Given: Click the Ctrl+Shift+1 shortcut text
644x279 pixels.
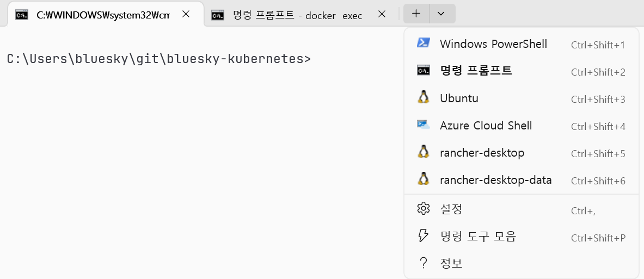Looking at the screenshot, I should (x=598, y=45).
